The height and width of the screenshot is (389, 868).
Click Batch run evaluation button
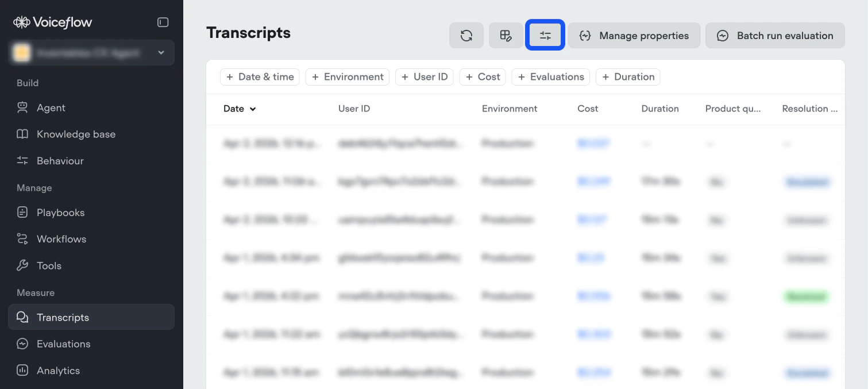[x=775, y=36]
